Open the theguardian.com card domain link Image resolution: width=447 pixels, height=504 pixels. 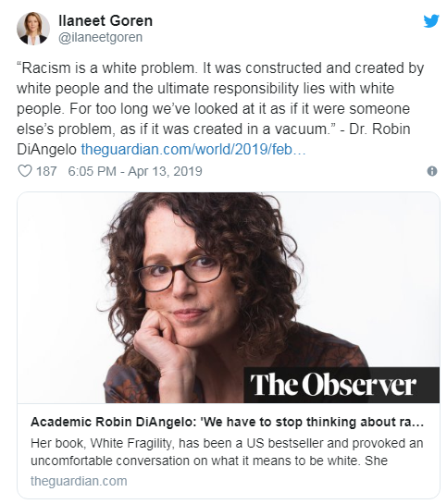coord(79,481)
